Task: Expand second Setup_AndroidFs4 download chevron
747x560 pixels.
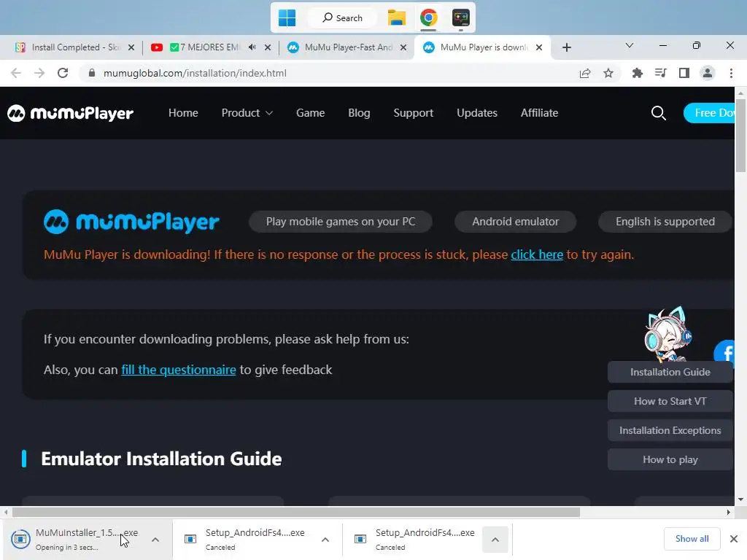Action: click(x=495, y=540)
